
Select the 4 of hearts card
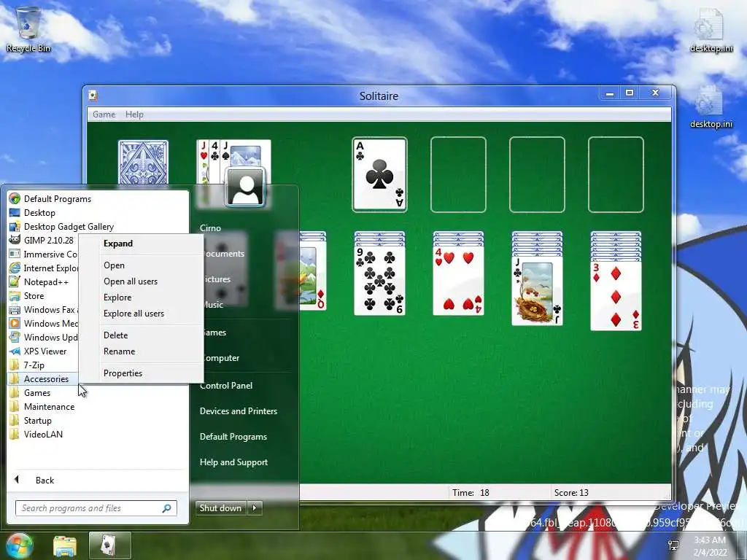coord(458,280)
